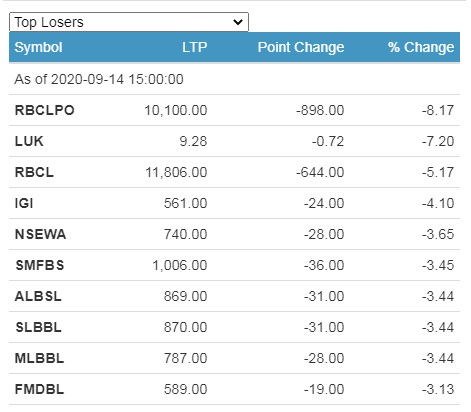Click the -8.17 percent change cell
Viewport: 471px width, 412px height.
click(438, 110)
